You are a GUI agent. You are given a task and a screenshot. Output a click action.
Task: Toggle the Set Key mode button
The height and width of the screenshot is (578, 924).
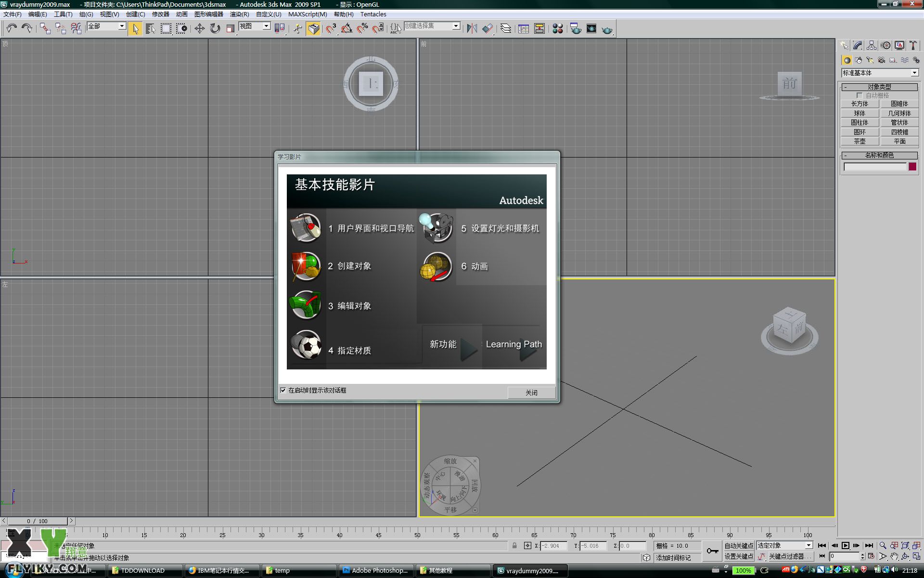click(739, 556)
